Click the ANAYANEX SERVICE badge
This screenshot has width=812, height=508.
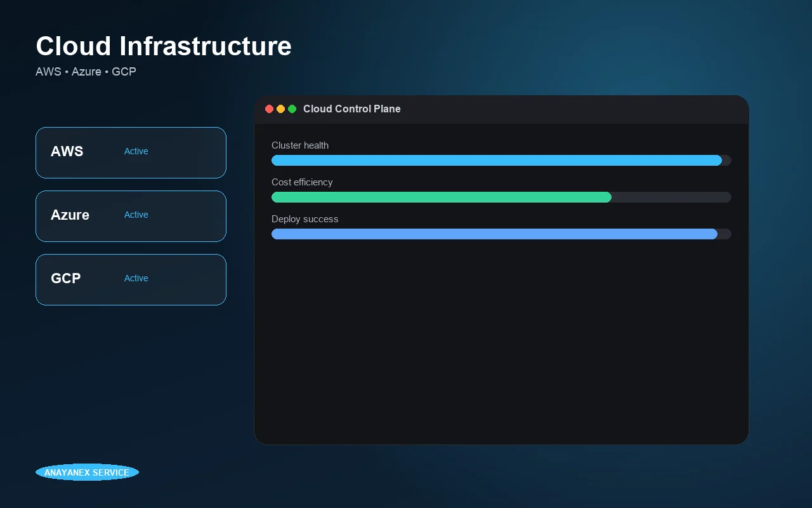[87, 472]
